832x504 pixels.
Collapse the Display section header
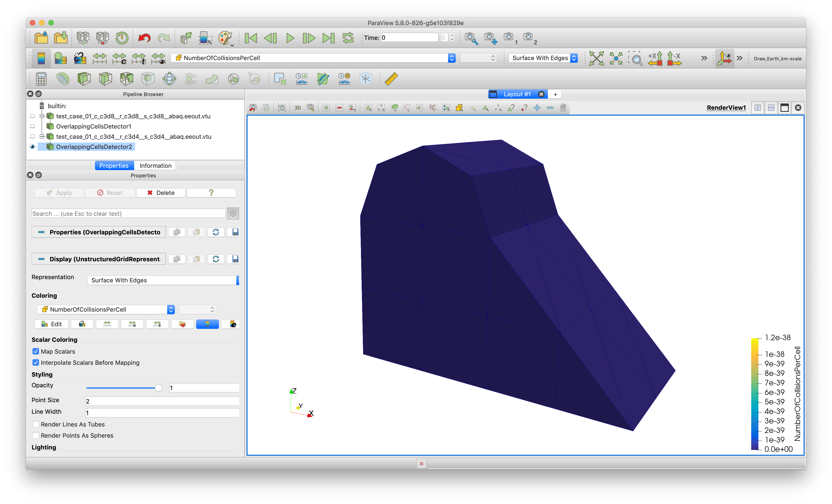click(41, 259)
